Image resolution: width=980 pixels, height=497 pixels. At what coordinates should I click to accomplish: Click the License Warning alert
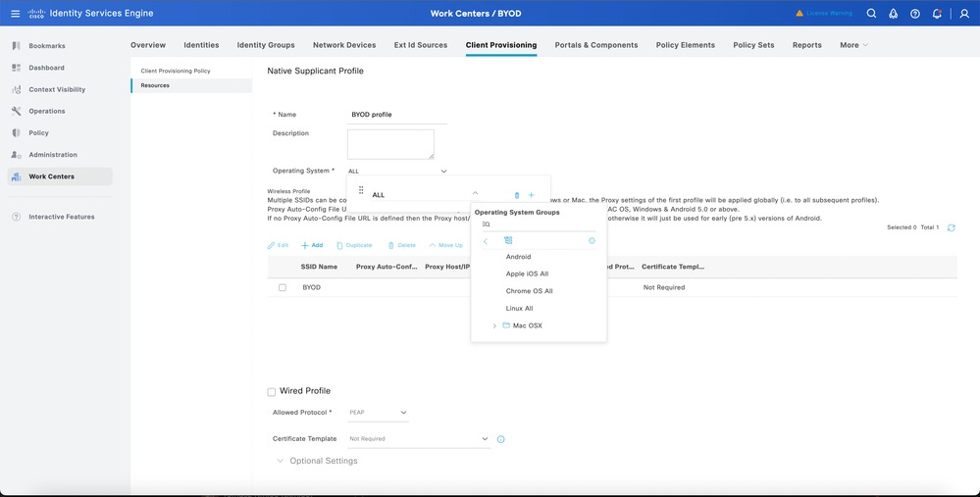point(824,13)
